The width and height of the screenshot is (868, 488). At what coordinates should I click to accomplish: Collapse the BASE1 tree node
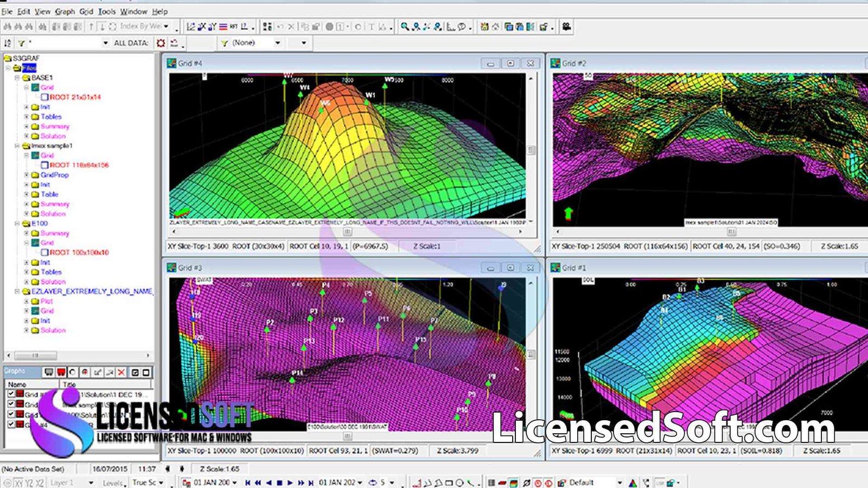pyautogui.click(x=17, y=78)
